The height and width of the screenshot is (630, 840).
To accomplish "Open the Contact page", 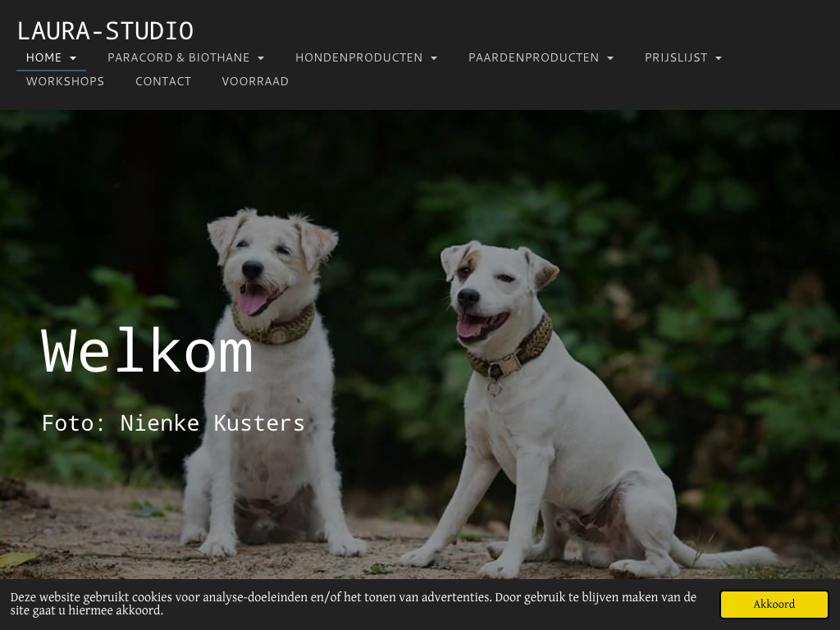I will pyautogui.click(x=163, y=81).
